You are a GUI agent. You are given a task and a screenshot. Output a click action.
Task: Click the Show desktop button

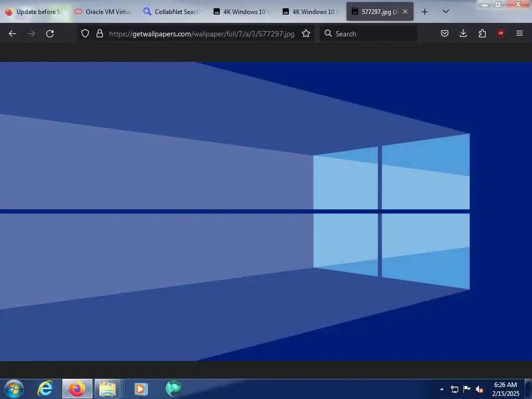[528, 389]
